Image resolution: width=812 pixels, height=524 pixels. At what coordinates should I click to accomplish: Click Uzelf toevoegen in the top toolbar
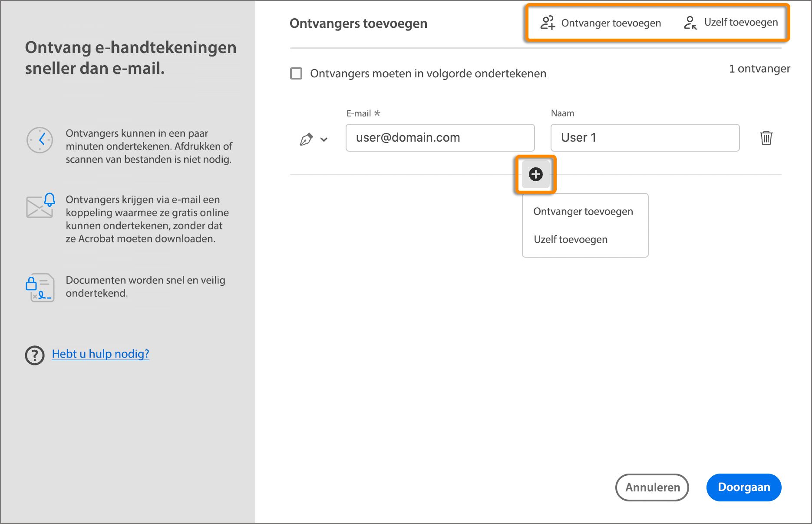point(741,23)
